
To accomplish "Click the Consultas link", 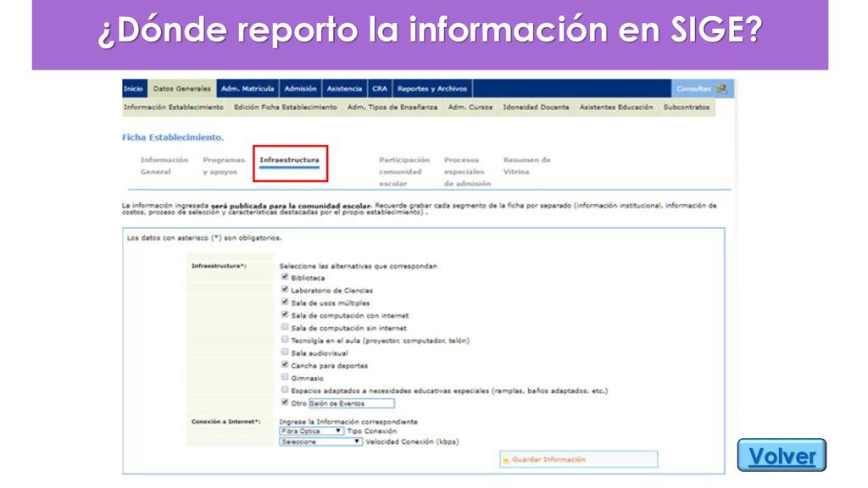I will tap(693, 88).
